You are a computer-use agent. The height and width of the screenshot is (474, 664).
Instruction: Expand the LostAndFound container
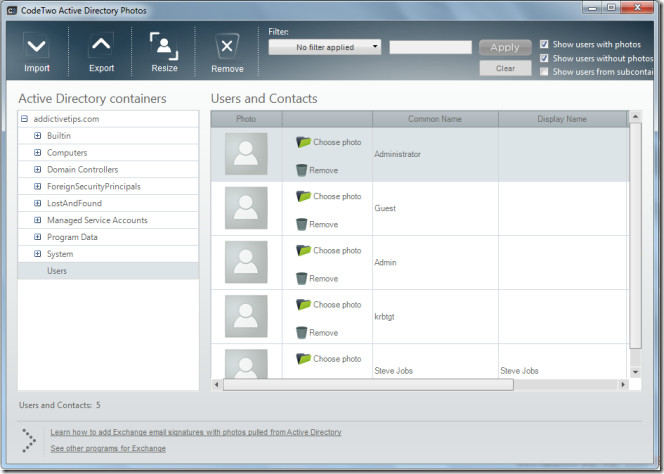(x=38, y=204)
